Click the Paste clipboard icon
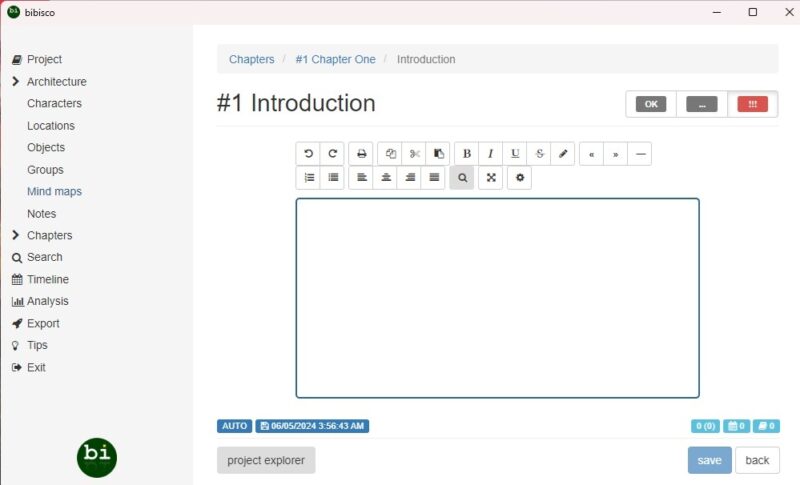 coord(438,154)
